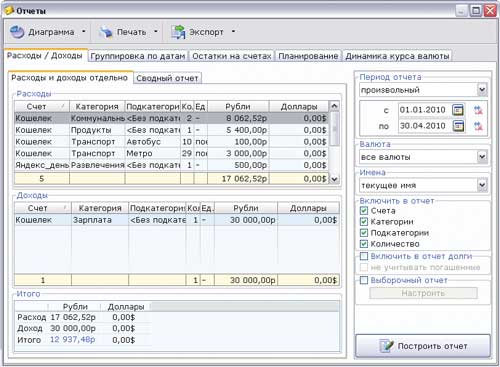
Task: Select the Автобус transport row
Action: [x=171, y=142]
